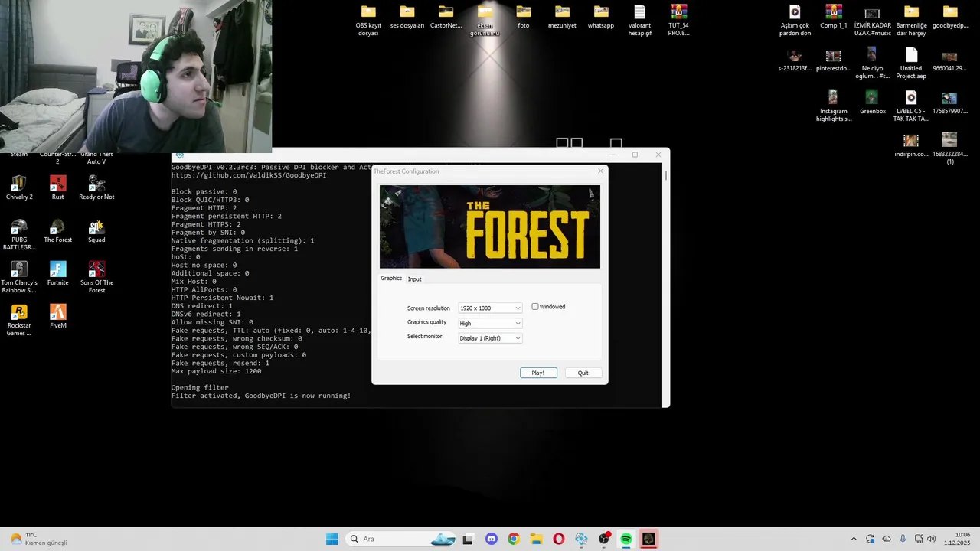Open the taskbar volume control
This screenshot has height=551, width=980.
click(x=931, y=539)
